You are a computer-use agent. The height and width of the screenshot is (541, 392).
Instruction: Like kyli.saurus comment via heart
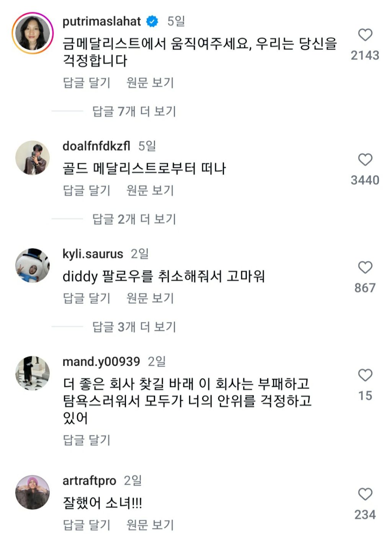coord(365,267)
